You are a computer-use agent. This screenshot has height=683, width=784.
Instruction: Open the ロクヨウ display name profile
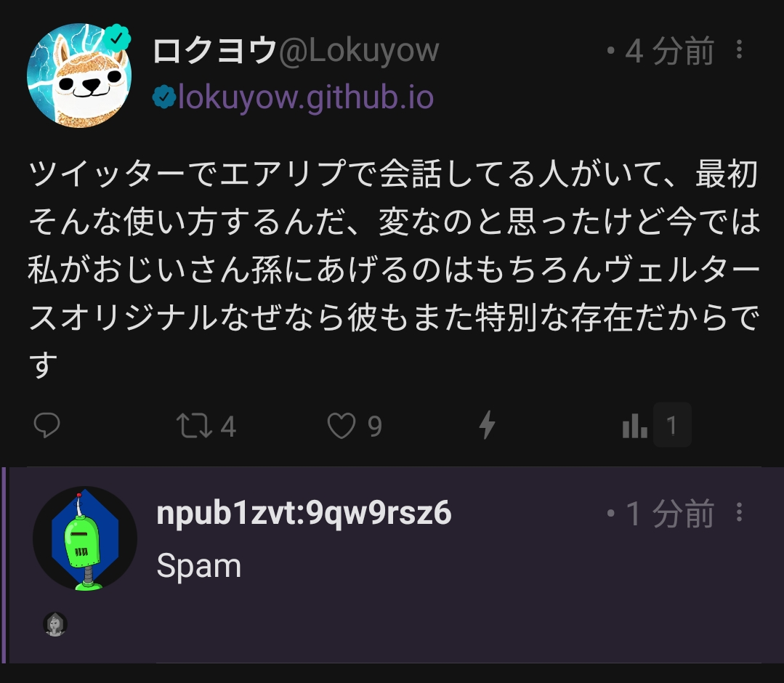point(215,51)
